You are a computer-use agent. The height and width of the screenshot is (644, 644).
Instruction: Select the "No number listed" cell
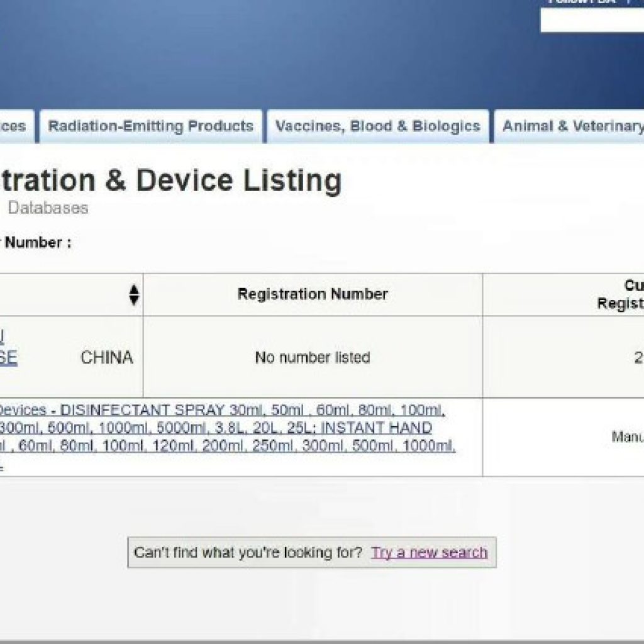(313, 357)
